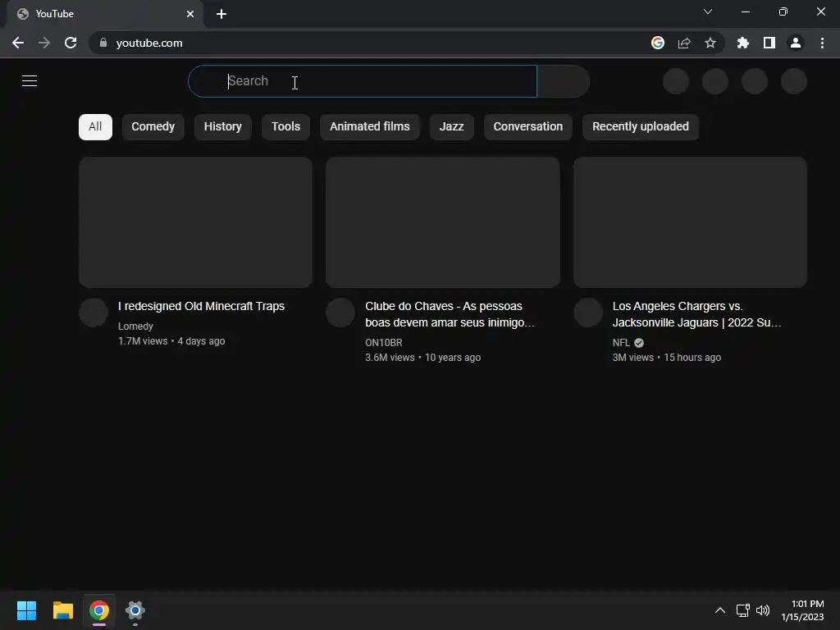Click the search submit button beside Search field
Image resolution: width=840 pixels, height=630 pixels.
(564, 81)
